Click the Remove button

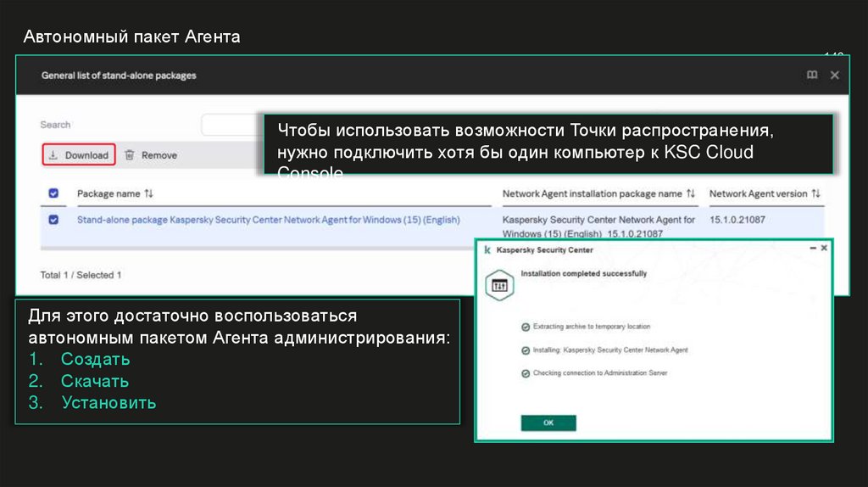click(151, 155)
